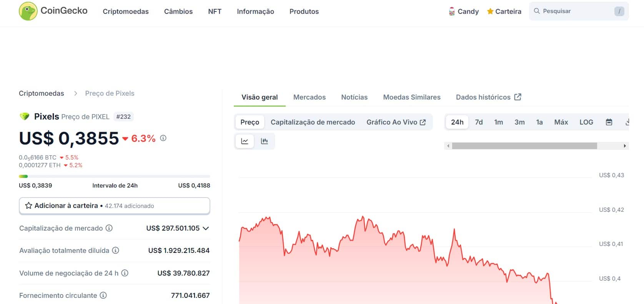Click the US$ 39.780.827 volume value
This screenshot has width=644, height=304.
(x=183, y=273)
